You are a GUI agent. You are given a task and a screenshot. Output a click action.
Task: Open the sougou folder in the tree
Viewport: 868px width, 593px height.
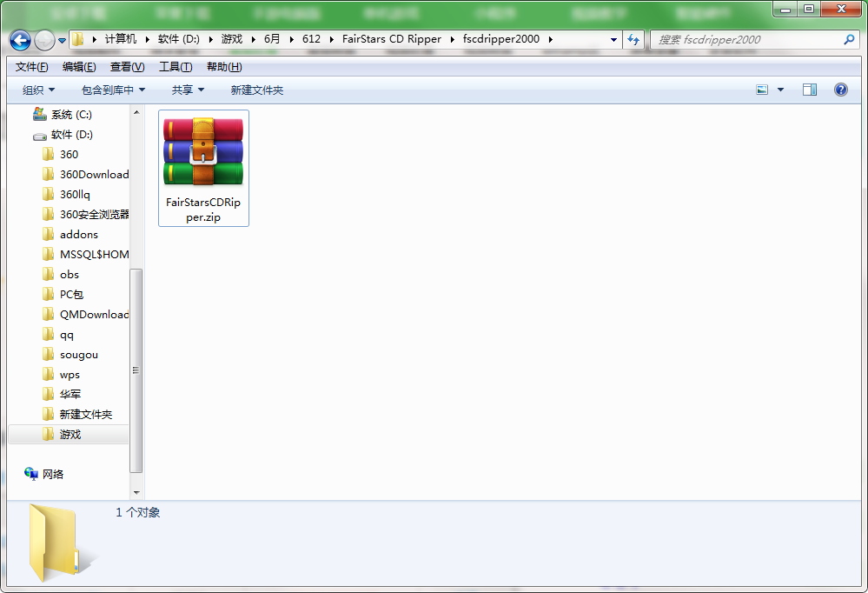[x=70, y=355]
